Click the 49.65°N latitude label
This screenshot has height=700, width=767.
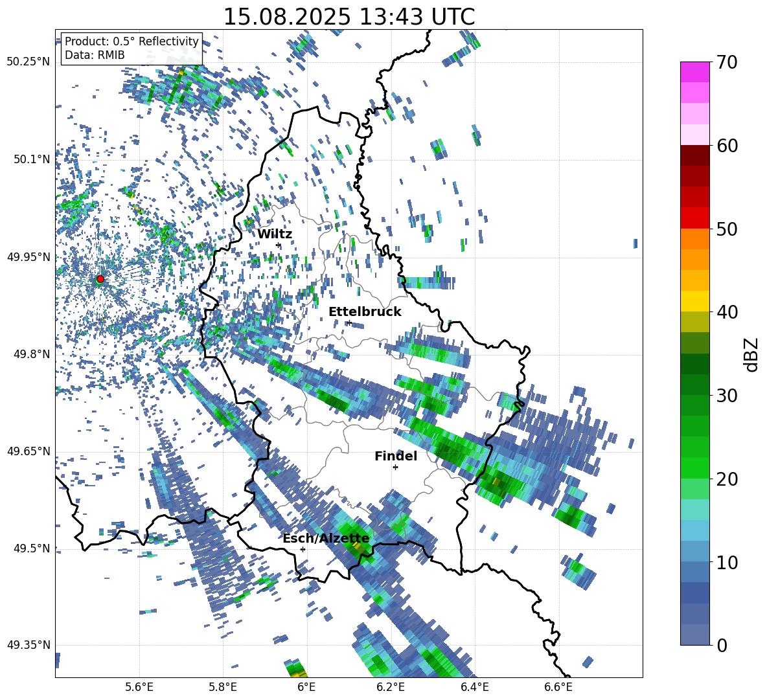pos(29,451)
